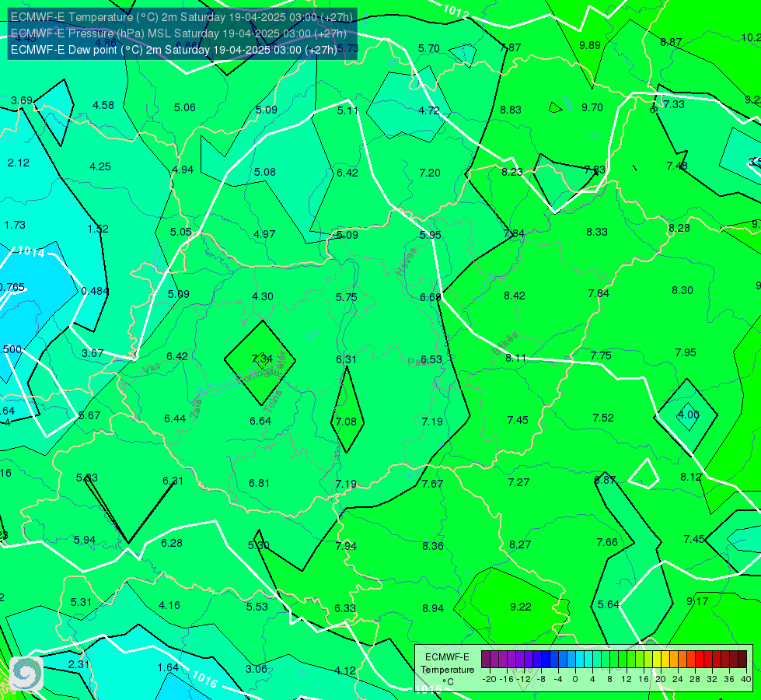The height and width of the screenshot is (700, 761).
Task: Click the 4.58 dew point value
Action: tap(103, 105)
